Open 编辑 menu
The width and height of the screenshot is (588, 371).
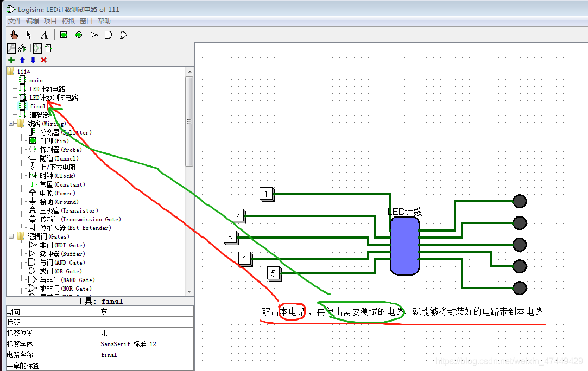pyautogui.click(x=33, y=21)
